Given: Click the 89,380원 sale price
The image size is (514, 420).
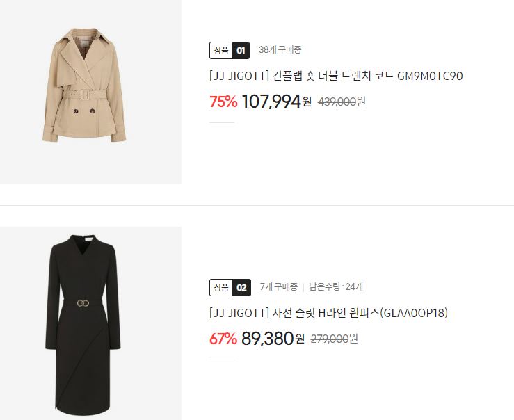Looking at the screenshot, I should 273,339.
